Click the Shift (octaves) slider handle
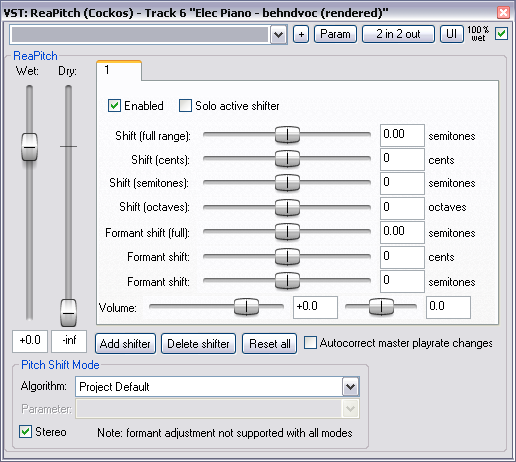The image size is (516, 462). [x=287, y=207]
